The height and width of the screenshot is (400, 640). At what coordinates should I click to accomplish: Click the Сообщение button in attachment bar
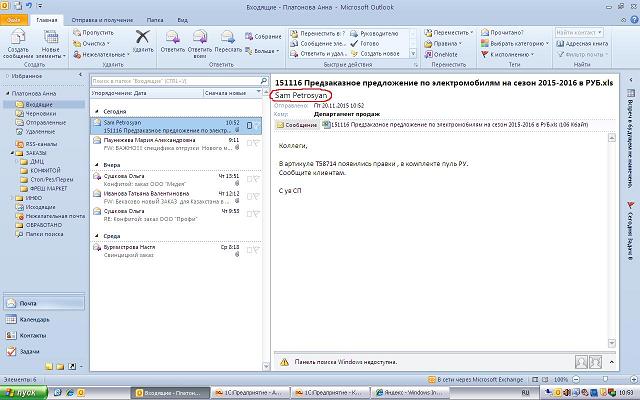[297, 125]
